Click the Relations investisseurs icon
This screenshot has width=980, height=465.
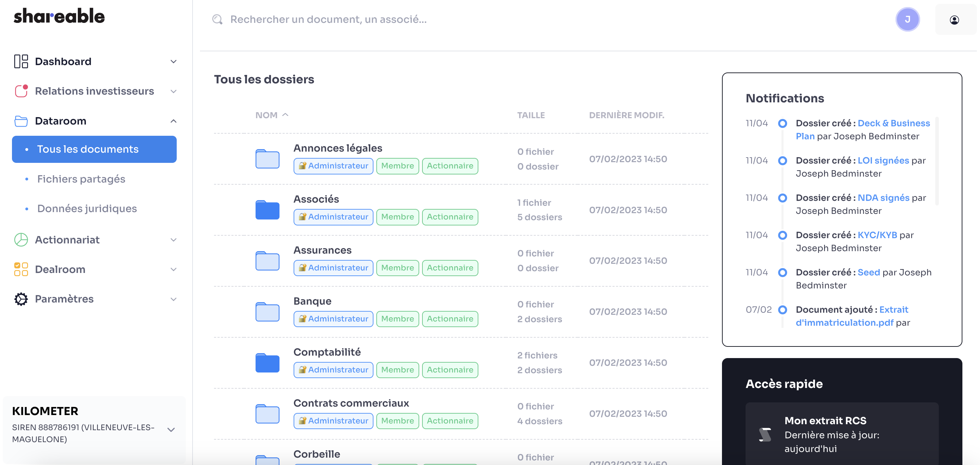coord(21,91)
